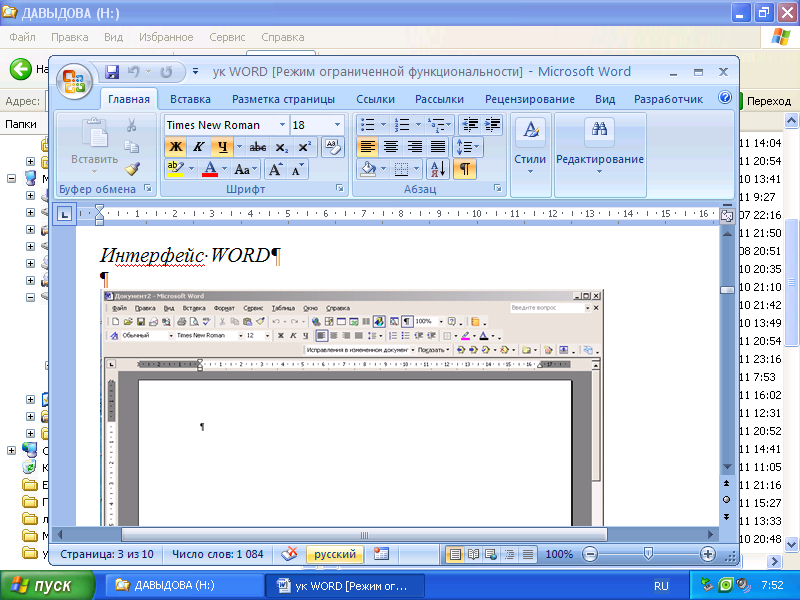Screen dimensions: 800x600
Task: Open Word help question icon
Action: click(x=724, y=97)
